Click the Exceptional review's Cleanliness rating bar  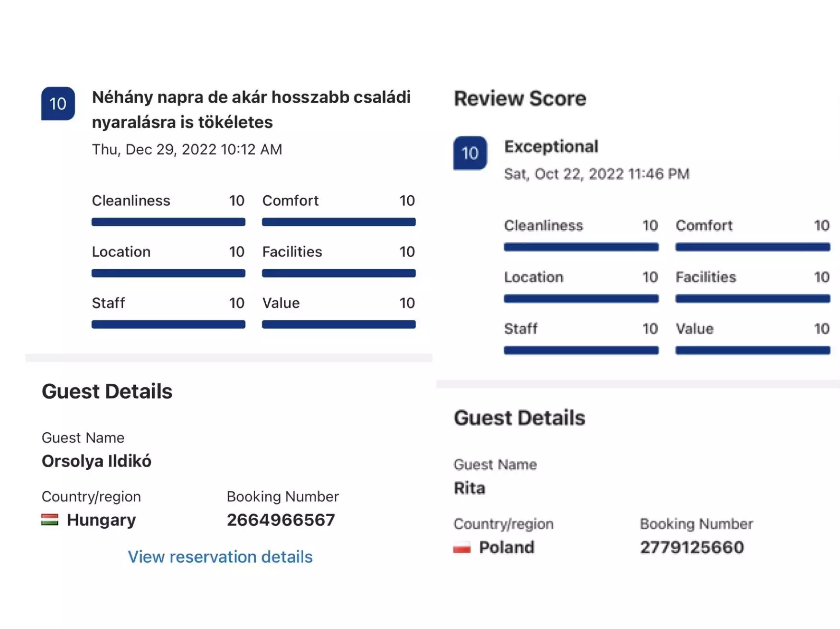581,248
